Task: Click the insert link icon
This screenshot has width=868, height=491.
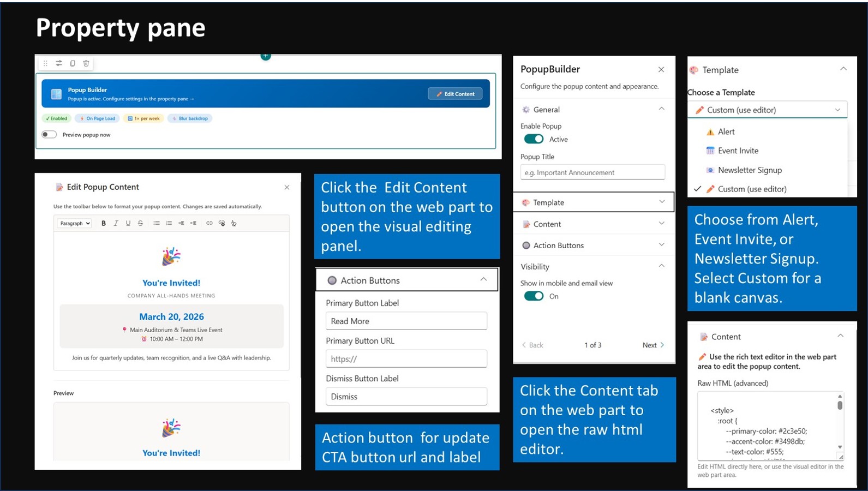Action: (x=209, y=223)
